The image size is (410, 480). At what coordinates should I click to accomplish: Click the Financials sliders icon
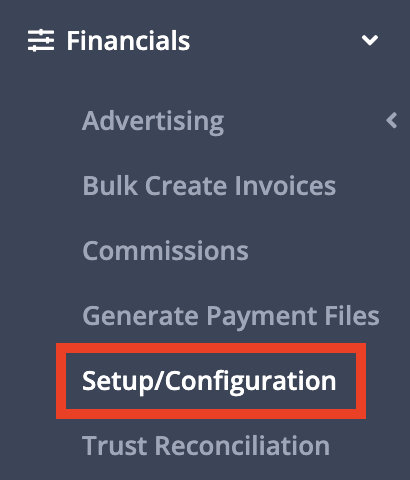coord(41,41)
